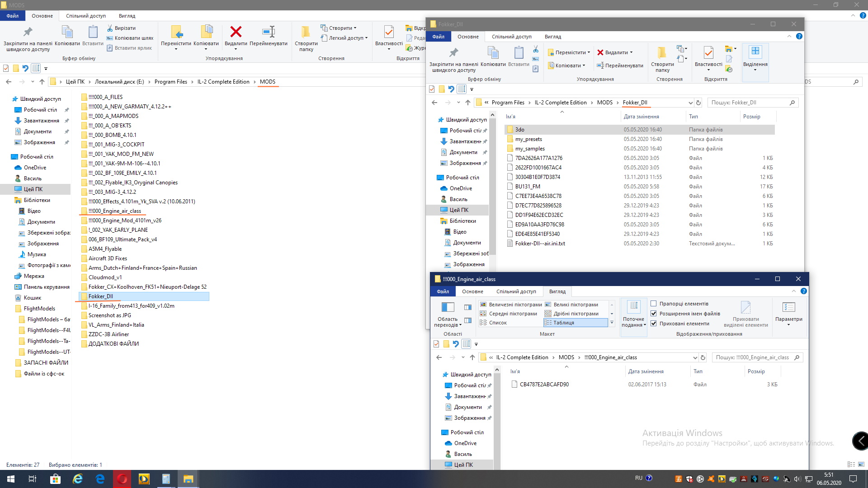The height and width of the screenshot is (488, 868).
Task: Toggle file name extensions checkbox
Action: point(653,314)
